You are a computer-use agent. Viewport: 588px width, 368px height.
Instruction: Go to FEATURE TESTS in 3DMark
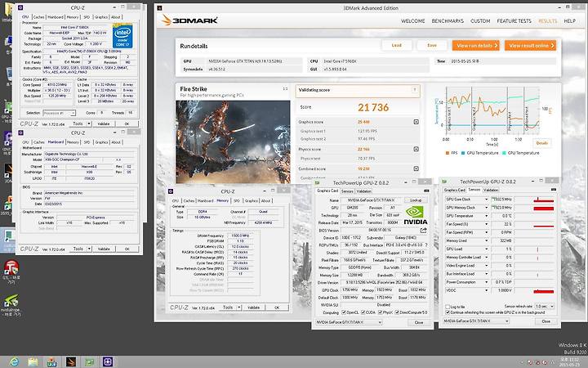pos(514,21)
